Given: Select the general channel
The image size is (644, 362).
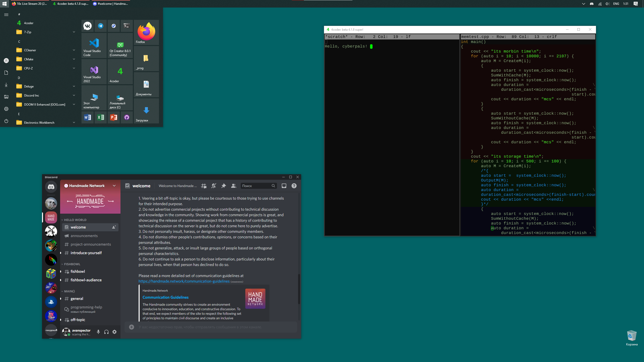Looking at the screenshot, I should point(77,299).
